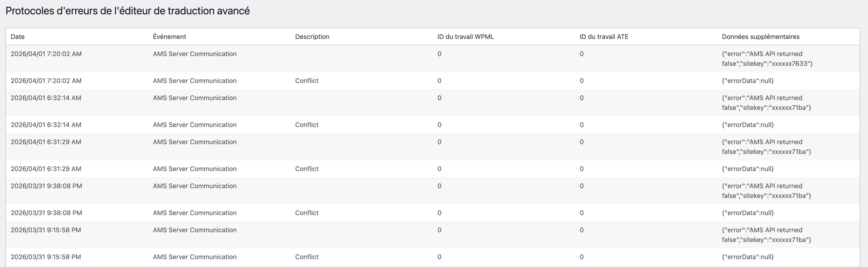Select Conflict in the 9:38:08 PM row
Screen dimensions: 868x267
pos(307,213)
